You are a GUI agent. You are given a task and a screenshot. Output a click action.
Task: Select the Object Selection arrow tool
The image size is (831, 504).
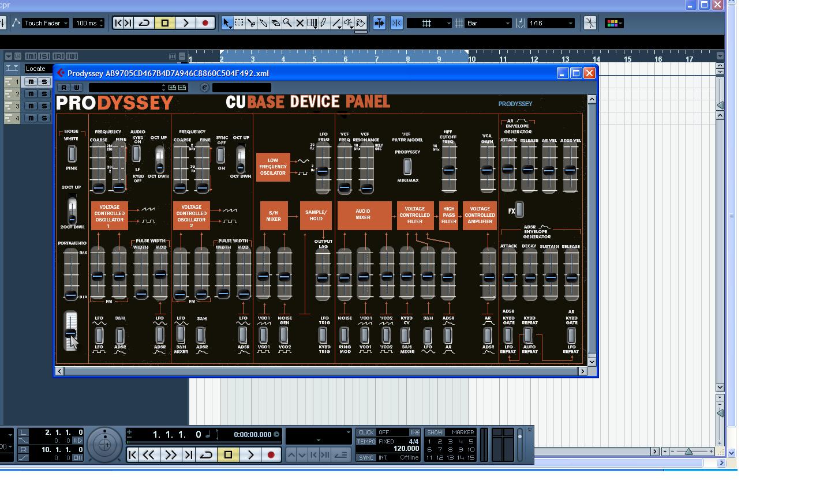point(227,23)
